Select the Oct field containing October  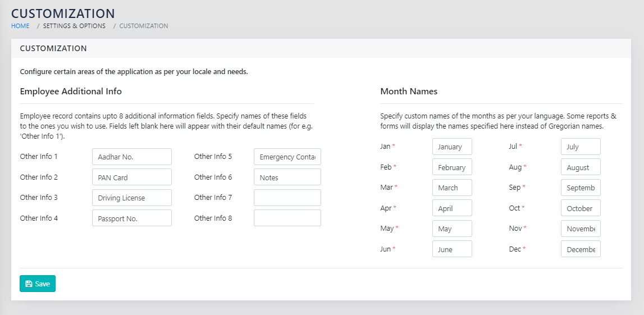pyautogui.click(x=581, y=208)
